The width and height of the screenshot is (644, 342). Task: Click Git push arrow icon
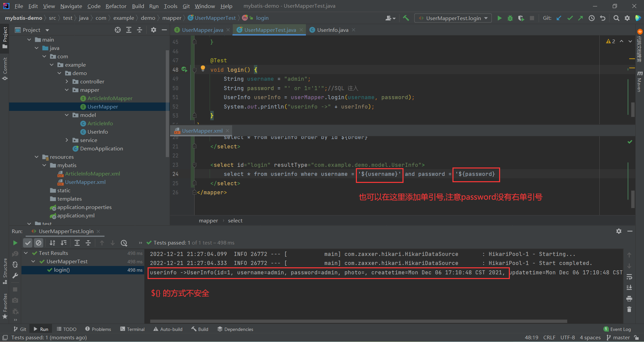581,18
